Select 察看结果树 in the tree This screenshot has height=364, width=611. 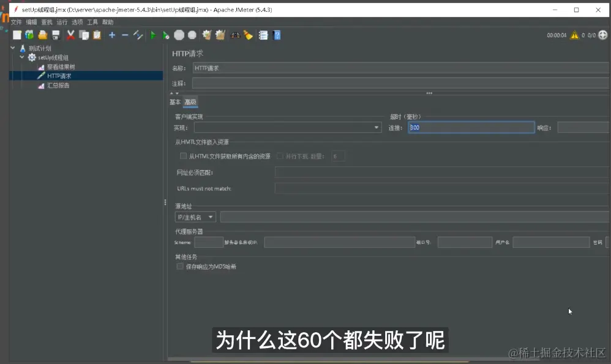pos(61,67)
